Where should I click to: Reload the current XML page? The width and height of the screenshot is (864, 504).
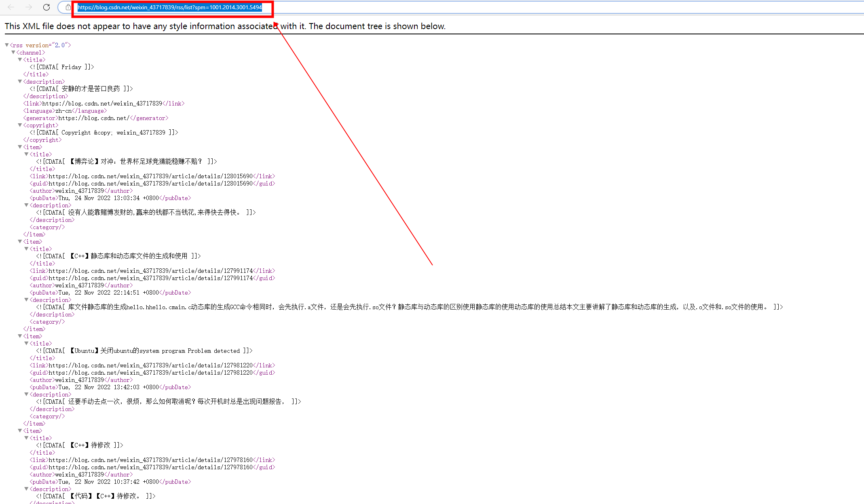[x=46, y=7]
